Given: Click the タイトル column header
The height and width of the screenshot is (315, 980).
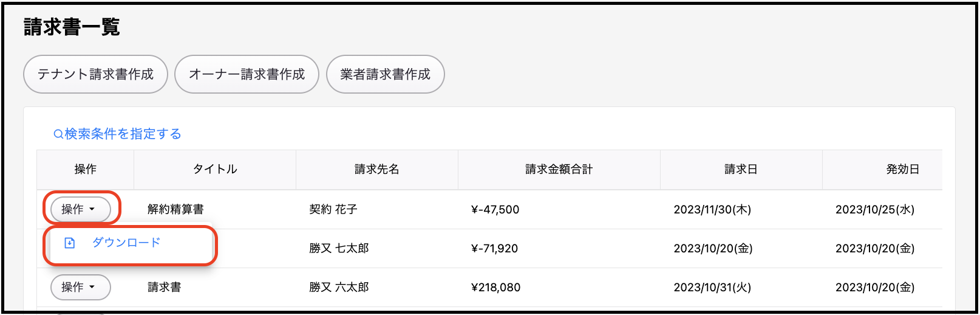Looking at the screenshot, I should 215,170.
